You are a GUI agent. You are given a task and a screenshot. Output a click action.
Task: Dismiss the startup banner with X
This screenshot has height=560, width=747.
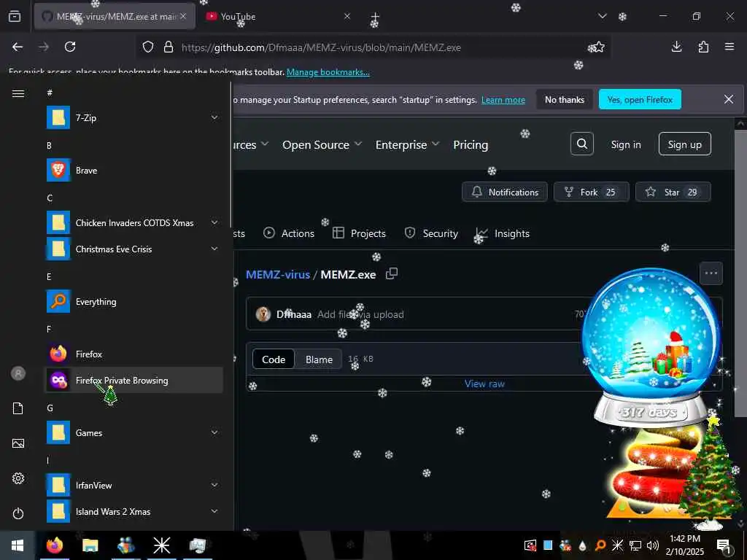pos(729,99)
